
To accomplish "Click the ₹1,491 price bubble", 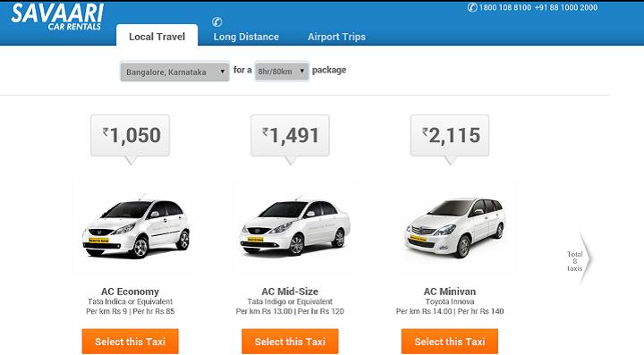I will tap(290, 135).
